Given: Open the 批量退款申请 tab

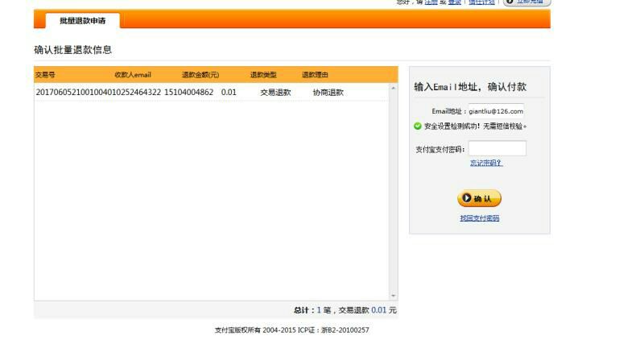Looking at the screenshot, I should click(x=82, y=21).
